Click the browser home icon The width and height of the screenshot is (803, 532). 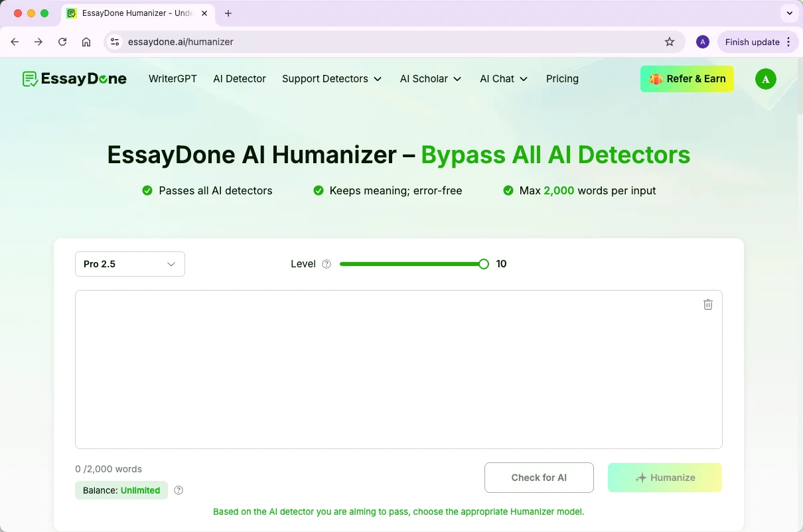86,42
